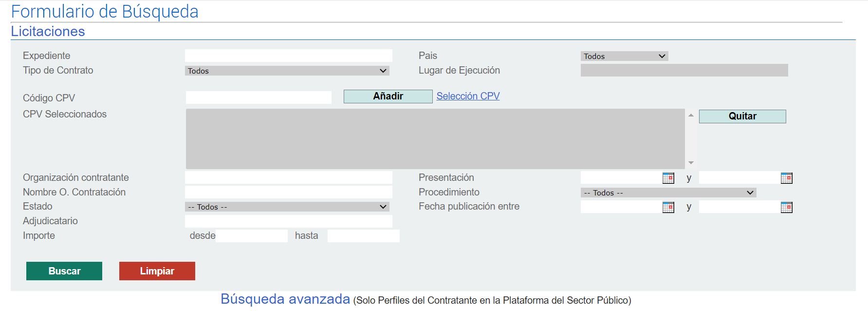Click the red Limpiar button

(x=157, y=271)
